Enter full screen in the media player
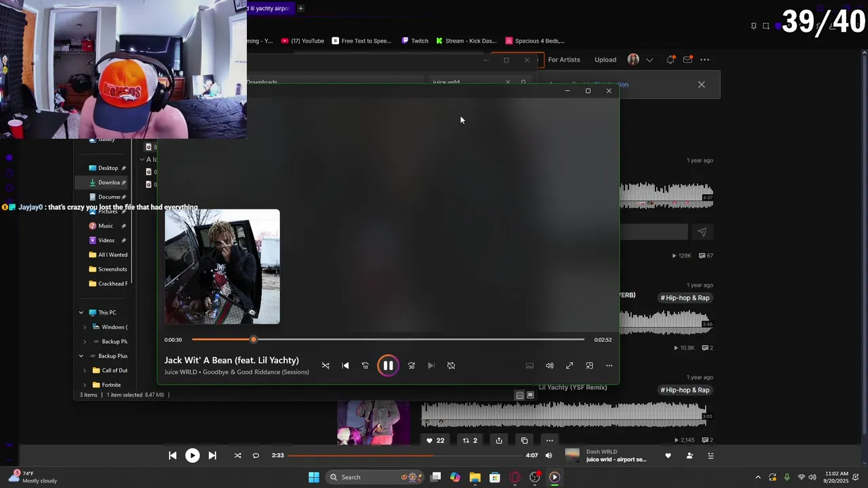 570,365
